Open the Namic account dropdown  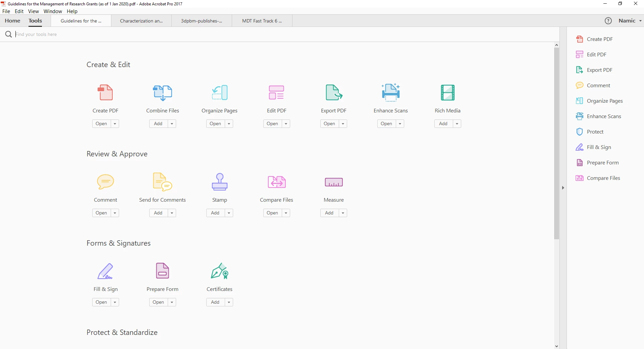[x=630, y=21]
